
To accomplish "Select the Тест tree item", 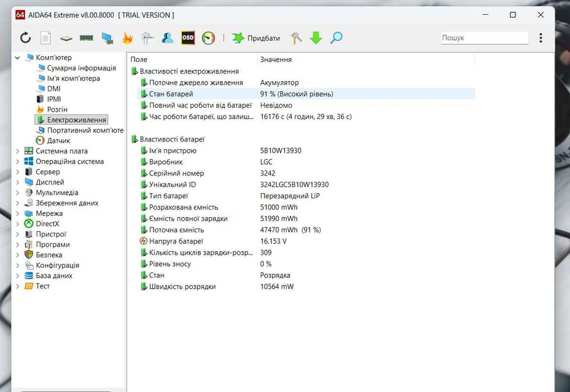I will 37,286.
